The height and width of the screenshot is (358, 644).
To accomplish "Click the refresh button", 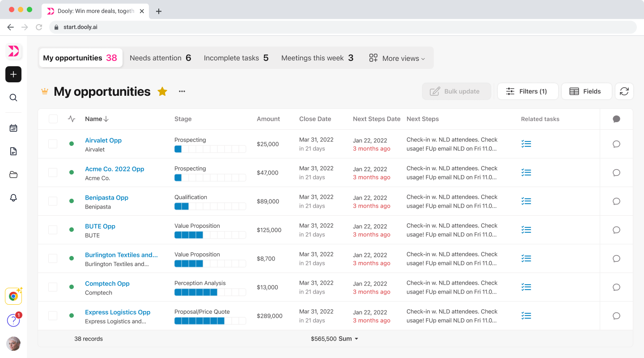I will pyautogui.click(x=624, y=91).
